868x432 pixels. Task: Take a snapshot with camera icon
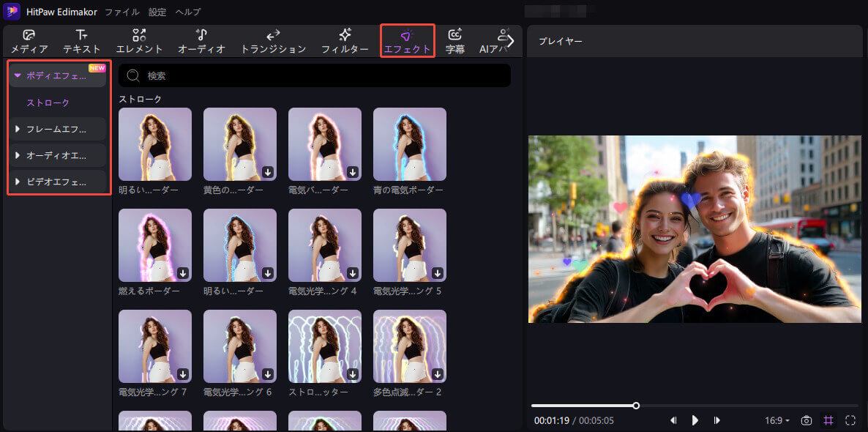coord(807,420)
